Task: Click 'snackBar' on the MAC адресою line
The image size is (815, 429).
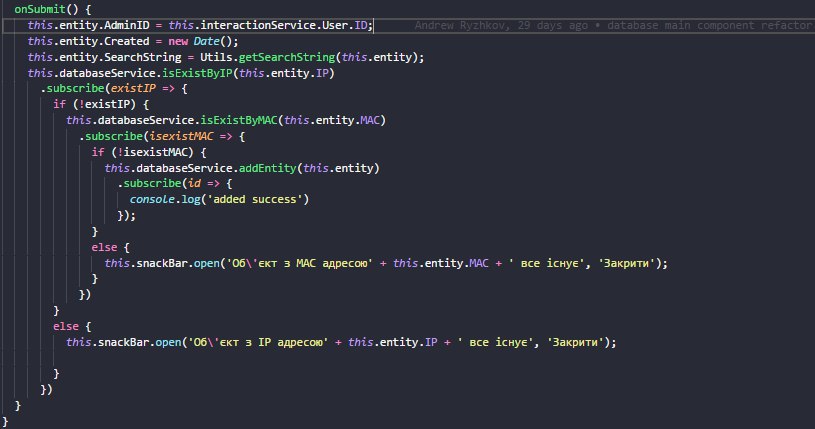Action: [x=162, y=263]
